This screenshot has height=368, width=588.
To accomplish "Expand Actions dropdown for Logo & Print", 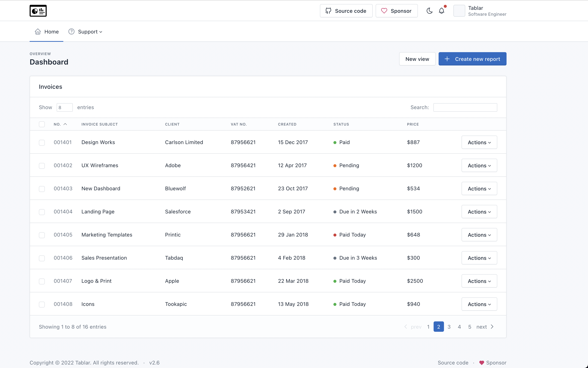I will [479, 281].
